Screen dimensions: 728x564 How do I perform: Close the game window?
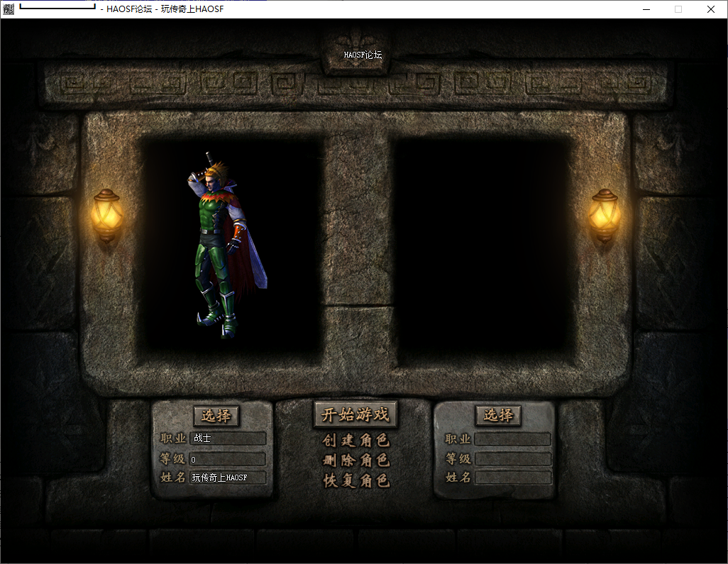(x=711, y=9)
